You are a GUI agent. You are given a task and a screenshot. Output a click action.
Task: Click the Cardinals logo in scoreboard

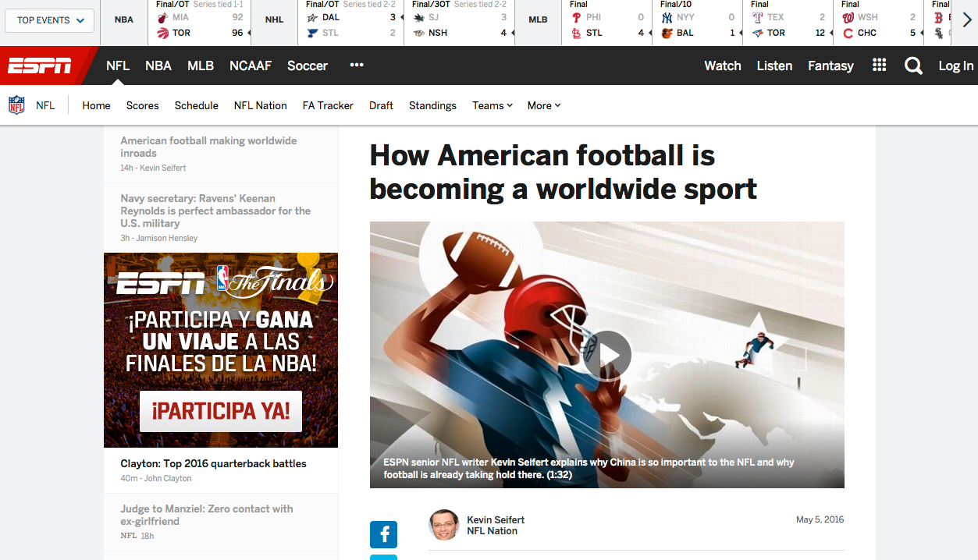(576, 33)
